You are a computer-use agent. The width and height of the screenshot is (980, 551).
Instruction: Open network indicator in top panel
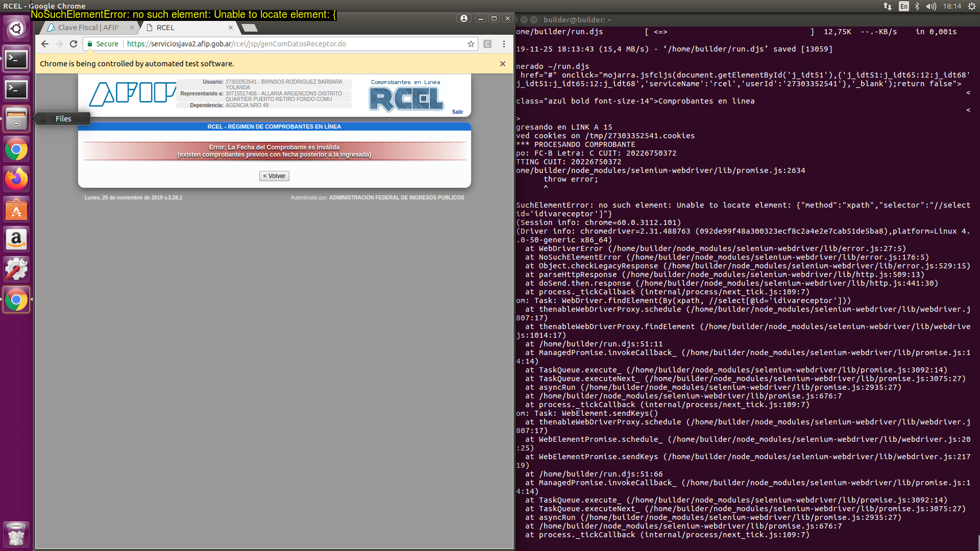[x=888, y=6]
